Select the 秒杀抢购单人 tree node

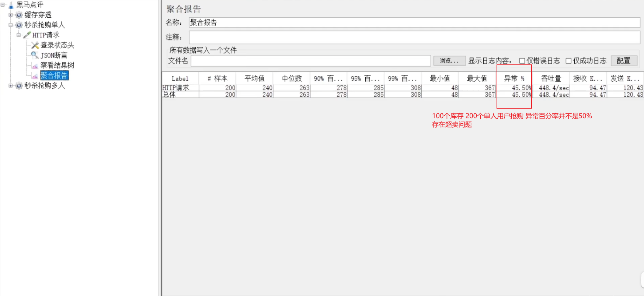(45, 25)
